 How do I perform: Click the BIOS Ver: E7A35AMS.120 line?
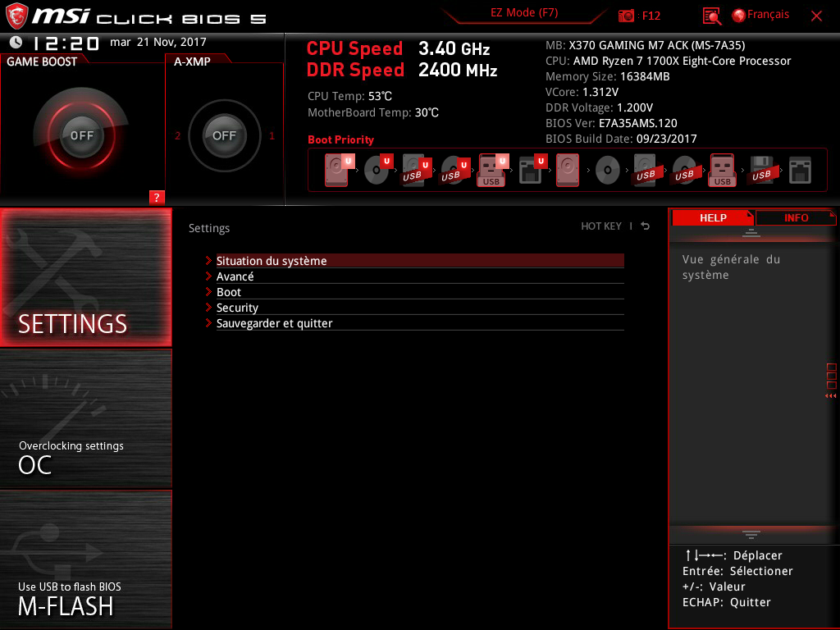pos(611,123)
